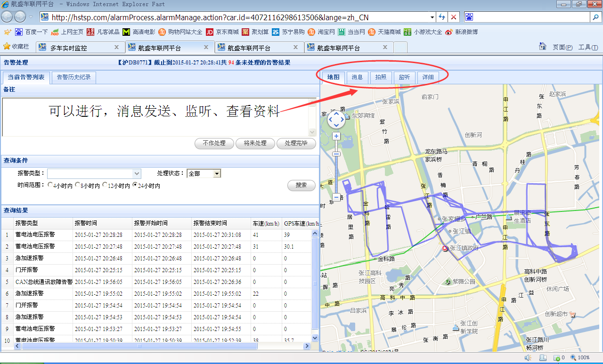Click the search magnifier icon
The image size is (603, 364).
596,17
